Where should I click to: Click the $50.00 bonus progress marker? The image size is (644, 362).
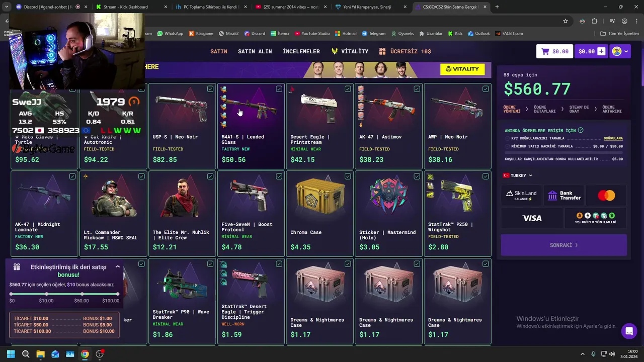(82, 294)
